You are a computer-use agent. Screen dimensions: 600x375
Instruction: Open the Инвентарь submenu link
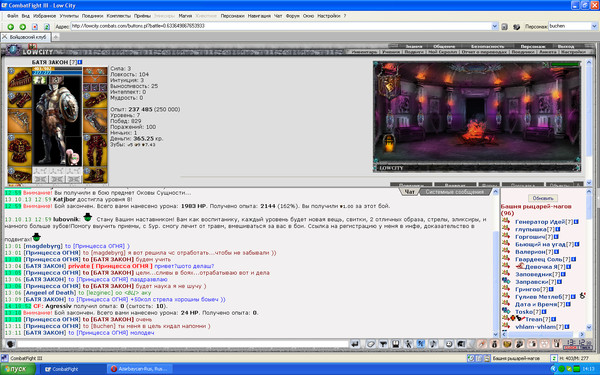[x=364, y=52]
